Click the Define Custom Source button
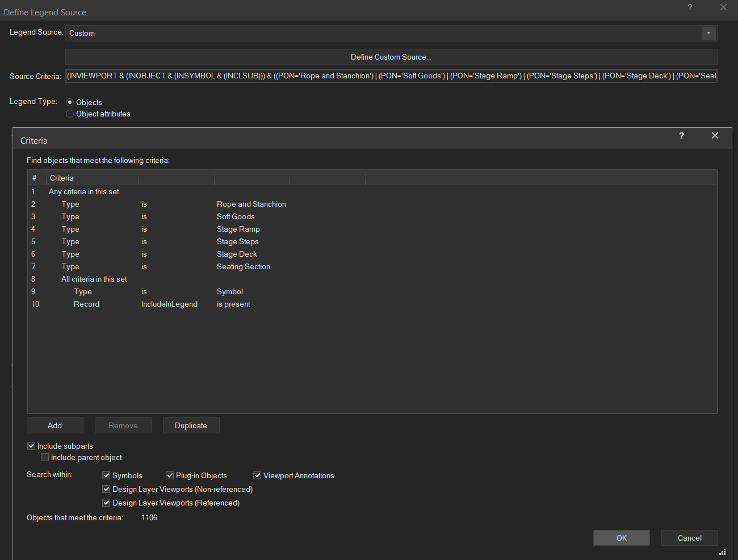738x560 pixels. point(391,57)
